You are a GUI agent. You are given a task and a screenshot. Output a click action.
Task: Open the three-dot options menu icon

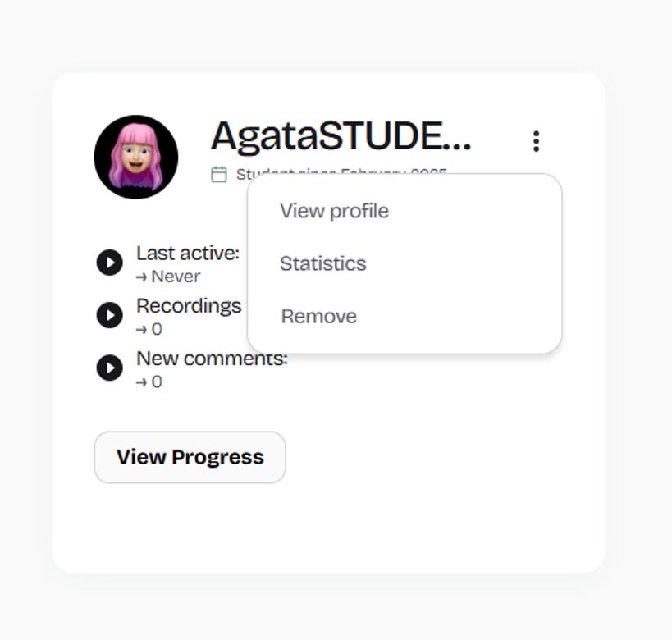536,141
